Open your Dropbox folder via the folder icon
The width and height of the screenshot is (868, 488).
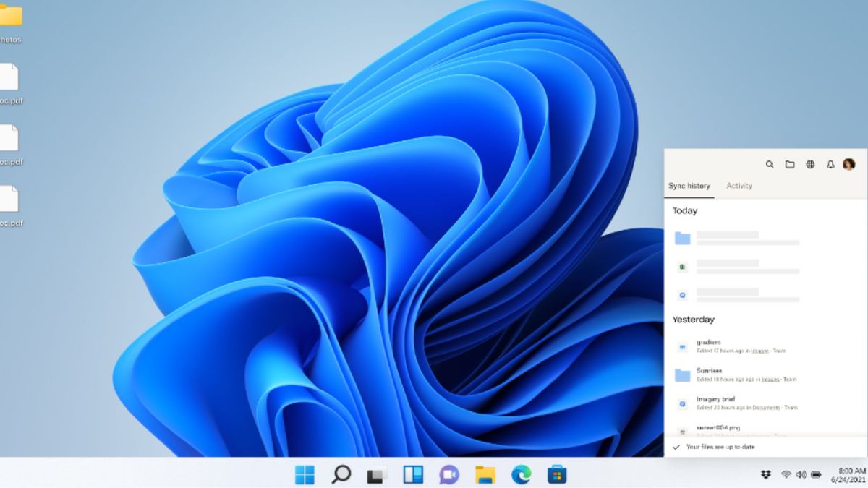(788, 164)
